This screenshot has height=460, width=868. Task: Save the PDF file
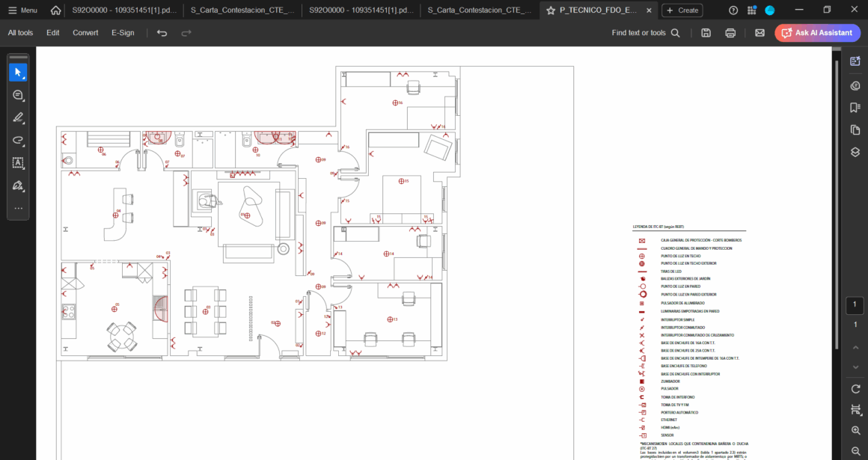(706, 33)
